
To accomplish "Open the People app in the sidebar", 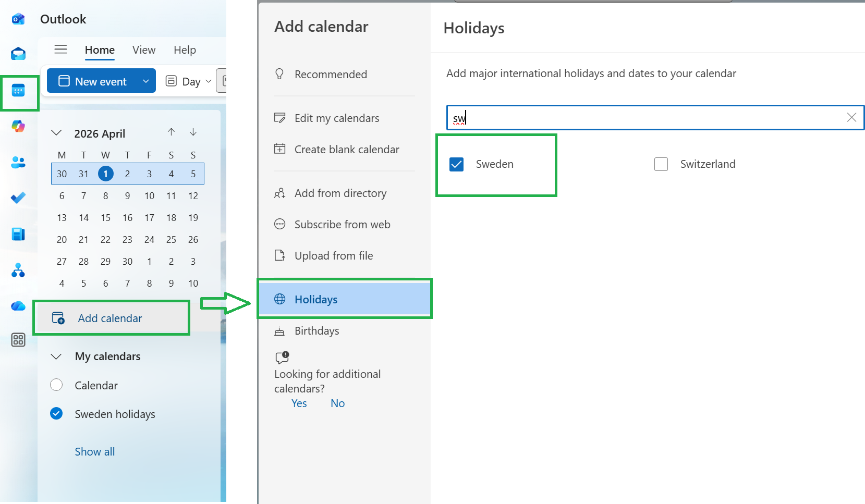I will click(18, 163).
